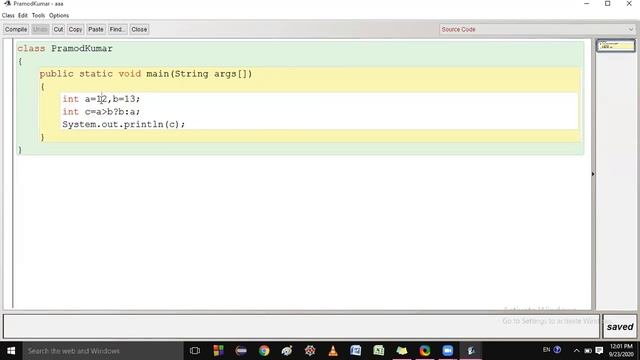Open the Windows Start menu

coord(11,351)
